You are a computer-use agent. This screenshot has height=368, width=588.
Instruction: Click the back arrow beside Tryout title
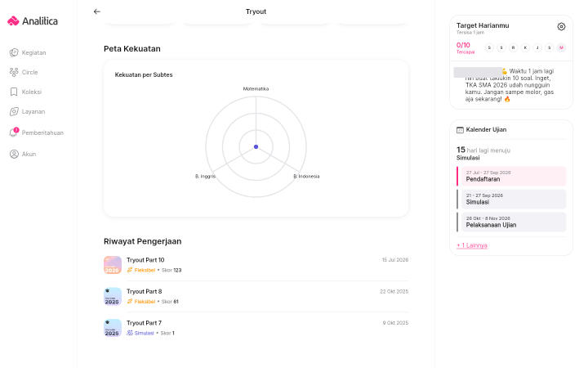tap(96, 11)
